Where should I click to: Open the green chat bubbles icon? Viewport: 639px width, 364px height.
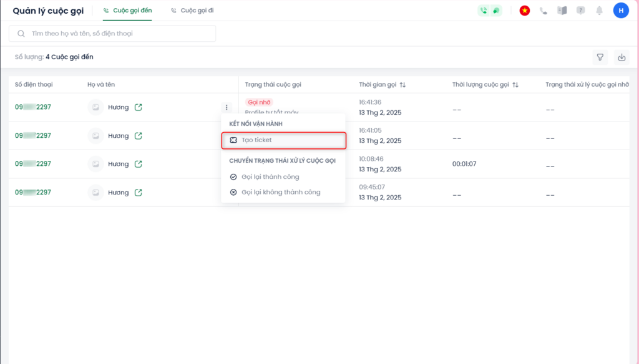pyautogui.click(x=495, y=11)
